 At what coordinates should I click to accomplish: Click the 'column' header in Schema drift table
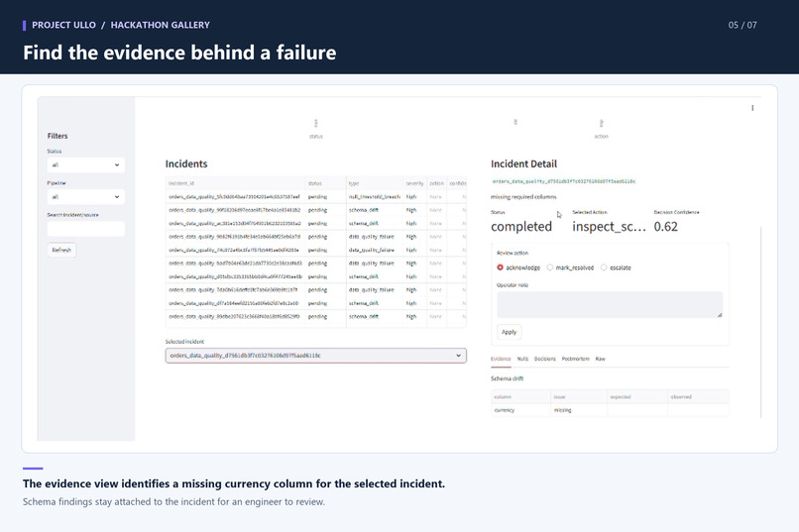pos(520,396)
